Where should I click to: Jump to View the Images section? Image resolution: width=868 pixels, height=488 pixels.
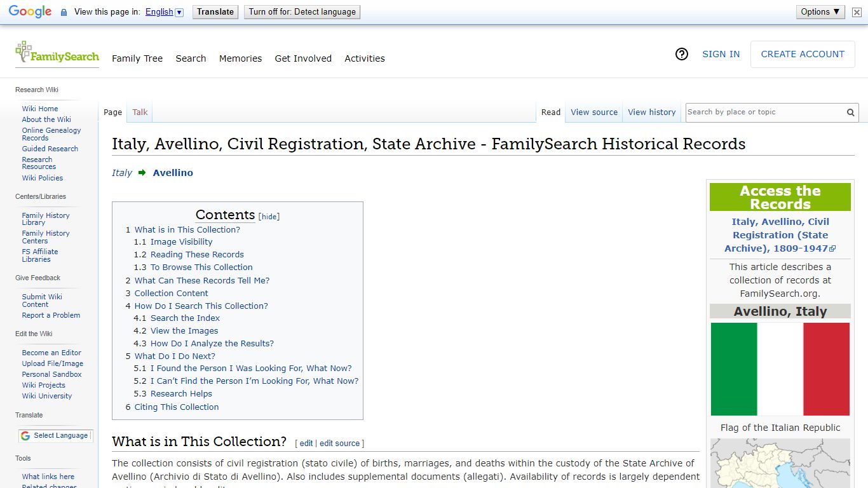[x=184, y=331]
